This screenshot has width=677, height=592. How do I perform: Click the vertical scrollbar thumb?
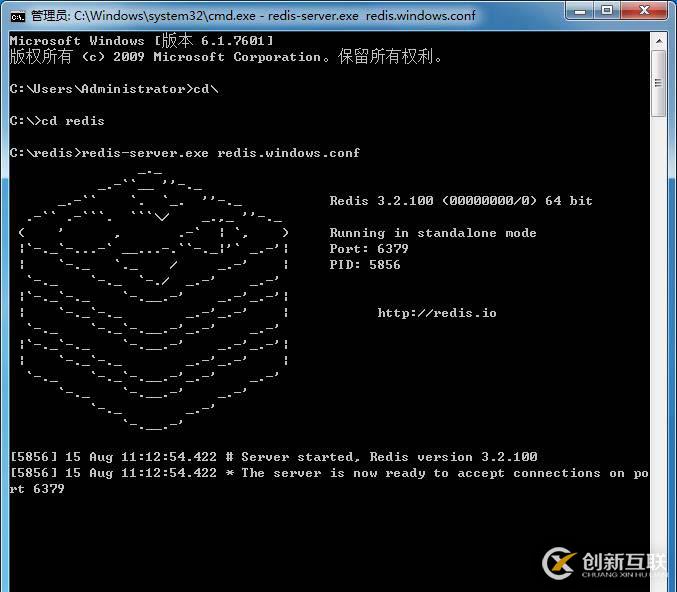coord(658,83)
